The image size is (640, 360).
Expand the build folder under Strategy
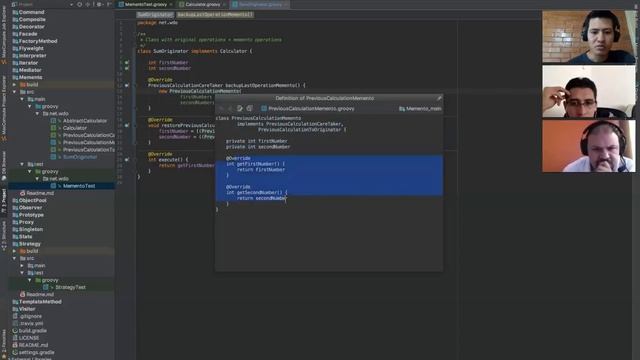click(x=15, y=251)
